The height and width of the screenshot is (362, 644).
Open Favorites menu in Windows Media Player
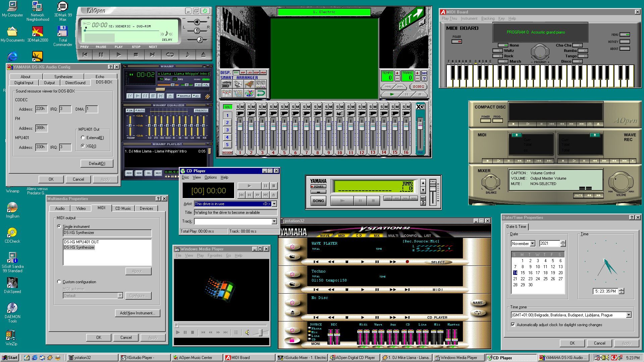coord(215,255)
